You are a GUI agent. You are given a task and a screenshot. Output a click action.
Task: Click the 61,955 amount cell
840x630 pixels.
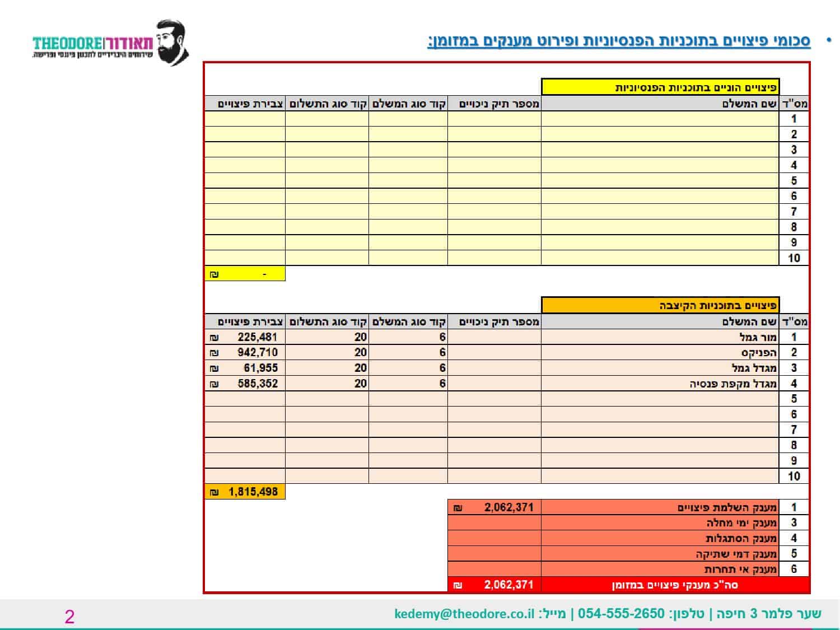coord(245,368)
